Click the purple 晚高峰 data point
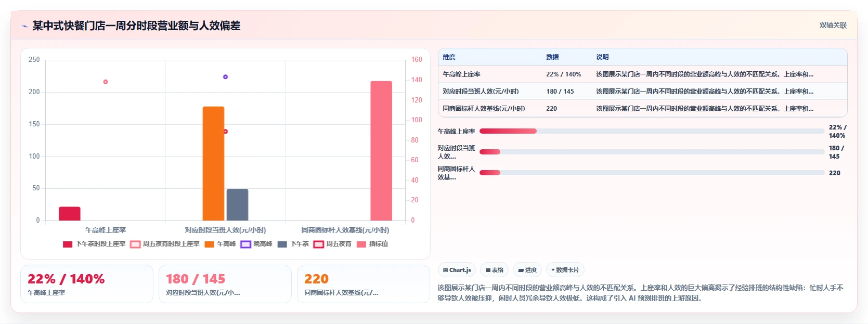Screen dimensions: 868x324 click(x=225, y=77)
